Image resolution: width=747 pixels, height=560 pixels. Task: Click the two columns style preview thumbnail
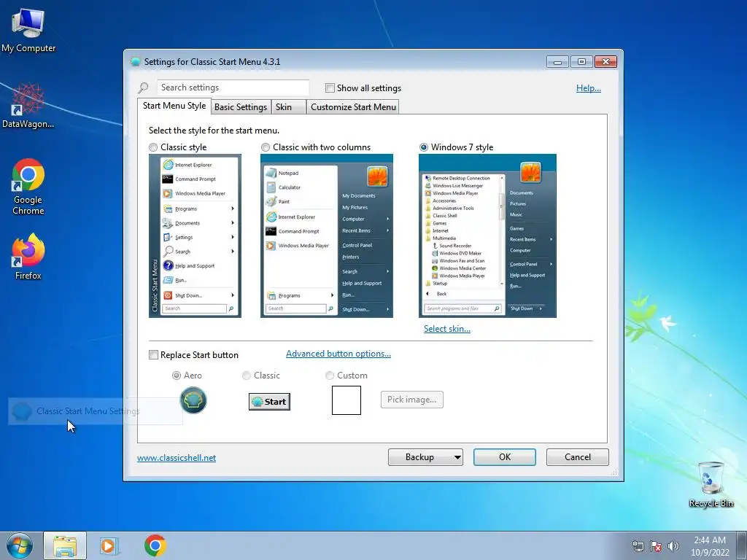(327, 236)
